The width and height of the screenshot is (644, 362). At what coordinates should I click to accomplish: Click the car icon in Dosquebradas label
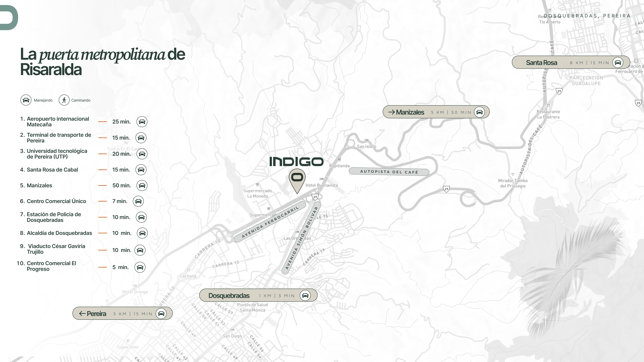(x=305, y=295)
